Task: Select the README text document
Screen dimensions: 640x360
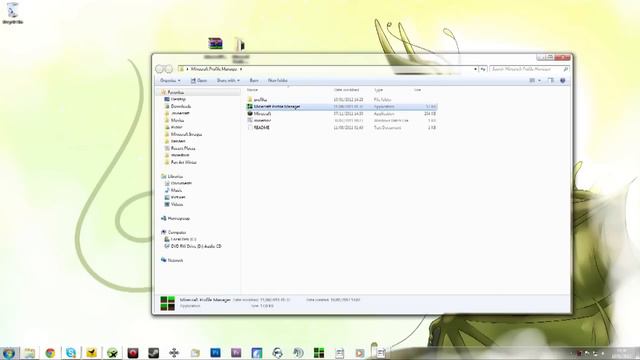Action: [x=341, y=128]
